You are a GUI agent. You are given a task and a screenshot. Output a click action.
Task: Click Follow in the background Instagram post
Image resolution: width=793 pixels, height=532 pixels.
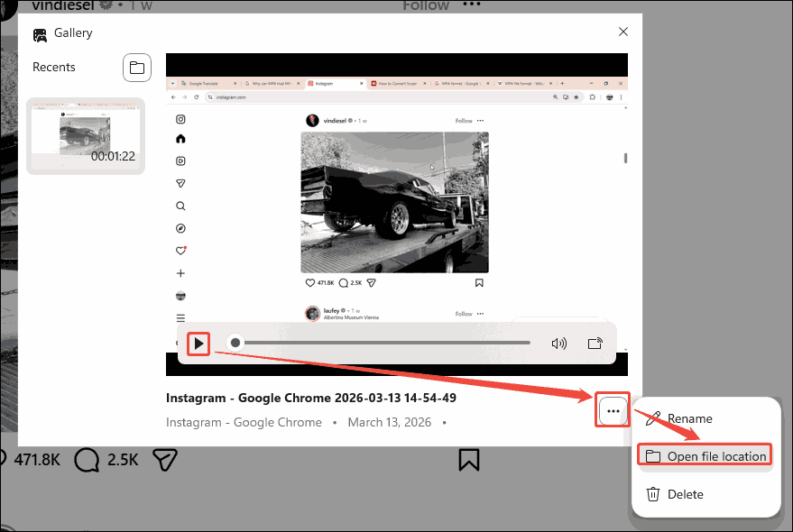426,5
